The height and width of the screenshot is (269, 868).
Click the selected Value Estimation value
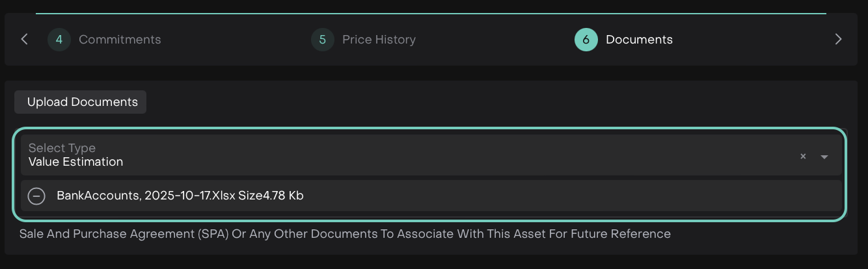point(75,162)
